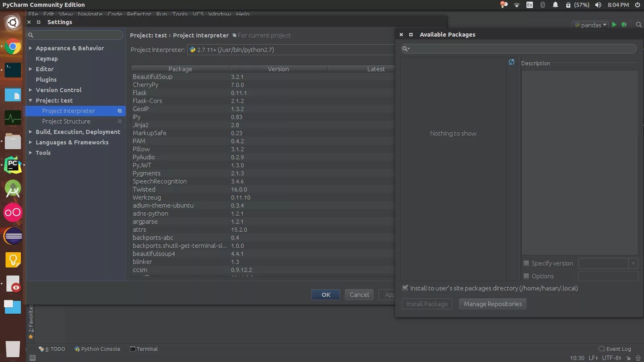Enable the Specify version checkbox

(x=526, y=263)
